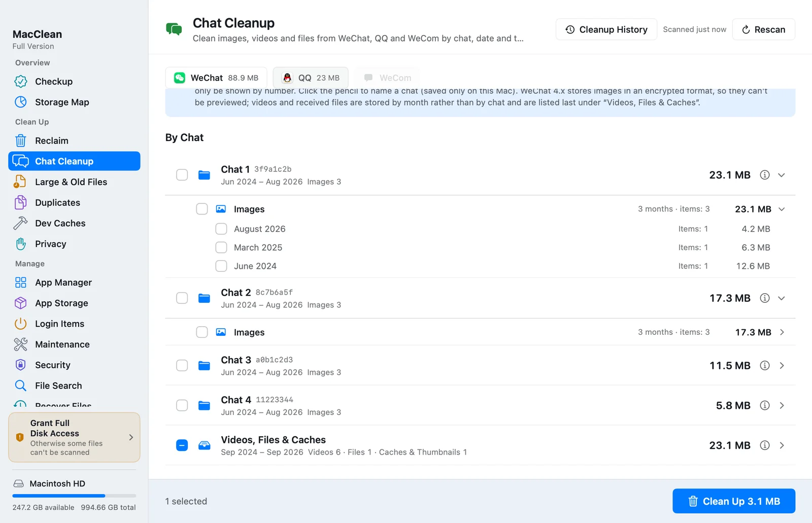Image resolution: width=812 pixels, height=523 pixels.
Task: Open App Storage box icon
Action: (21, 303)
